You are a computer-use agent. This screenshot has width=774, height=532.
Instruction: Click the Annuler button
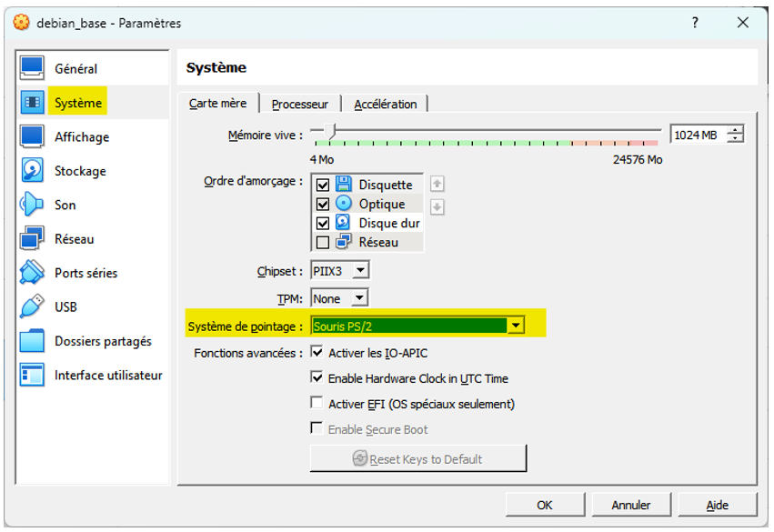click(631, 505)
